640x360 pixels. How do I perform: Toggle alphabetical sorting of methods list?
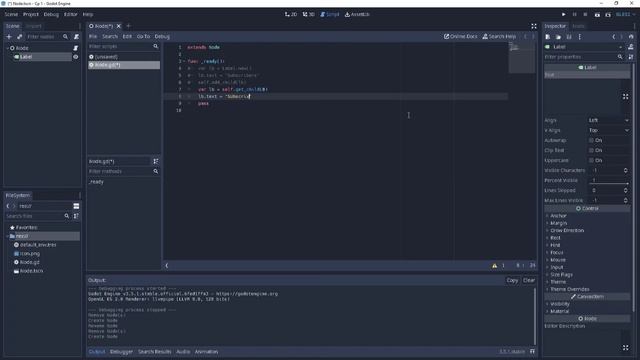[156, 161]
